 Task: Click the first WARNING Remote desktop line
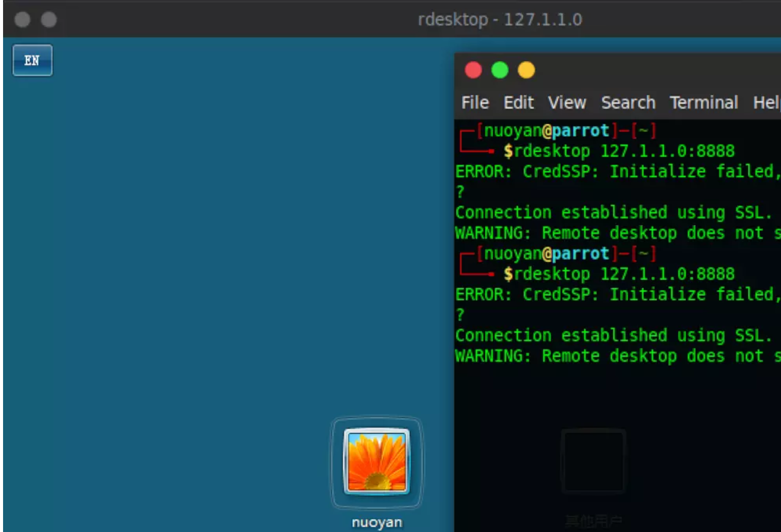point(618,233)
